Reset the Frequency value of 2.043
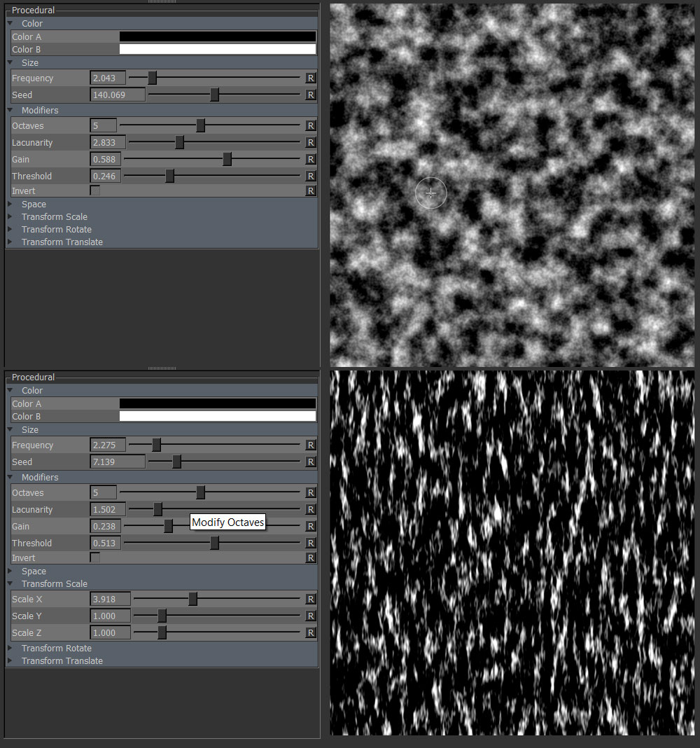Image resolution: width=700 pixels, height=748 pixels. click(x=311, y=78)
